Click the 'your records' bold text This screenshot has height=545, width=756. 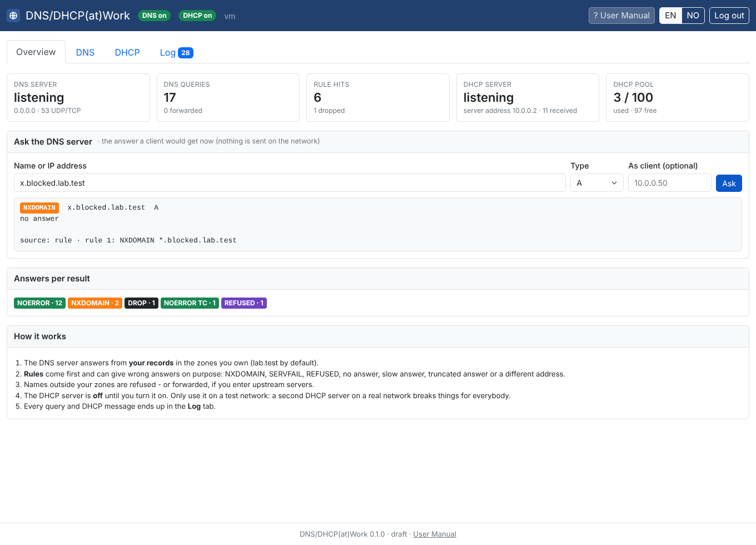151,363
